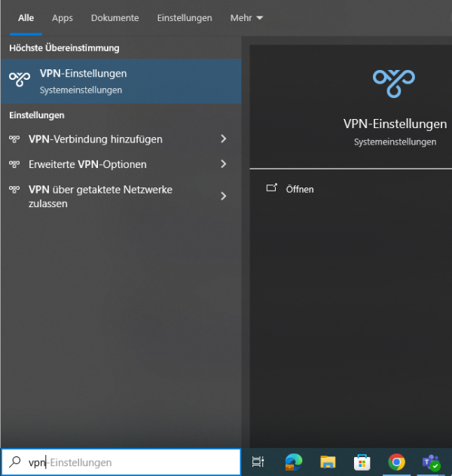Image resolution: width=452 pixels, height=476 pixels.
Task: Click VPN icon beside VPN über getaktete Netzwerke
Action: pos(14,190)
